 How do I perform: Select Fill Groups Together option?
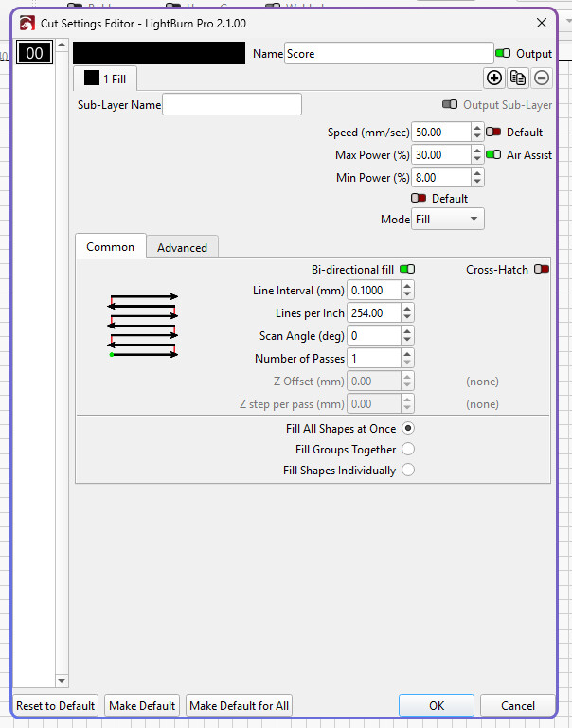[408, 449]
